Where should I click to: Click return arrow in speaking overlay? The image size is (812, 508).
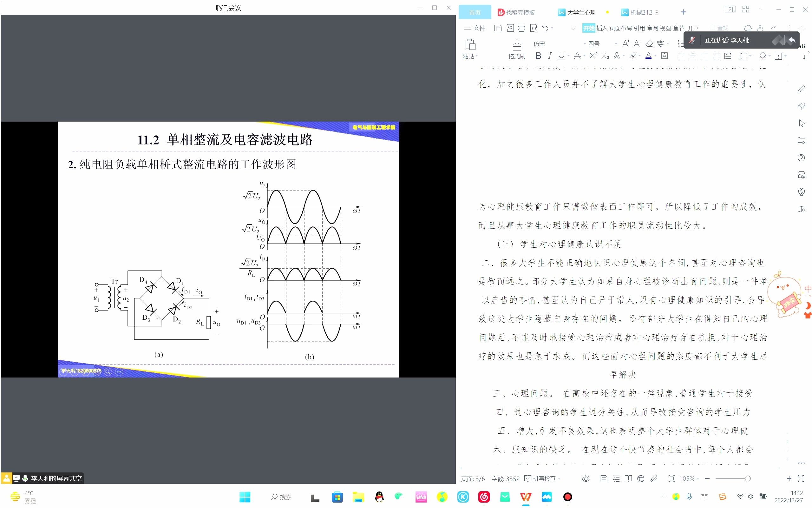(792, 40)
